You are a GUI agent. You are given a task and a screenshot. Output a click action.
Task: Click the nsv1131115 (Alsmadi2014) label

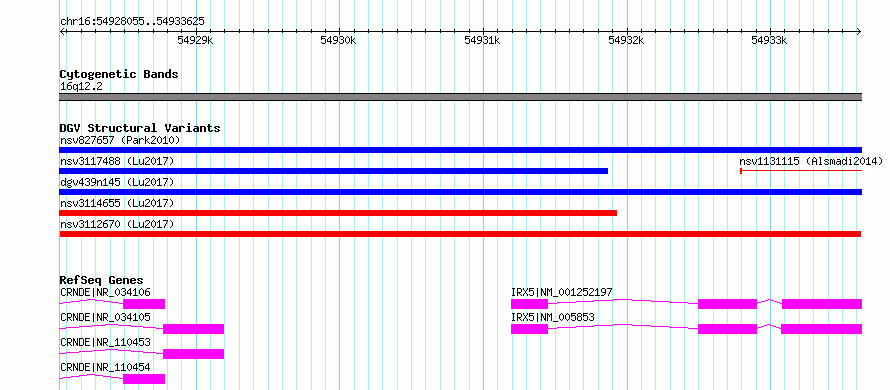(811, 161)
